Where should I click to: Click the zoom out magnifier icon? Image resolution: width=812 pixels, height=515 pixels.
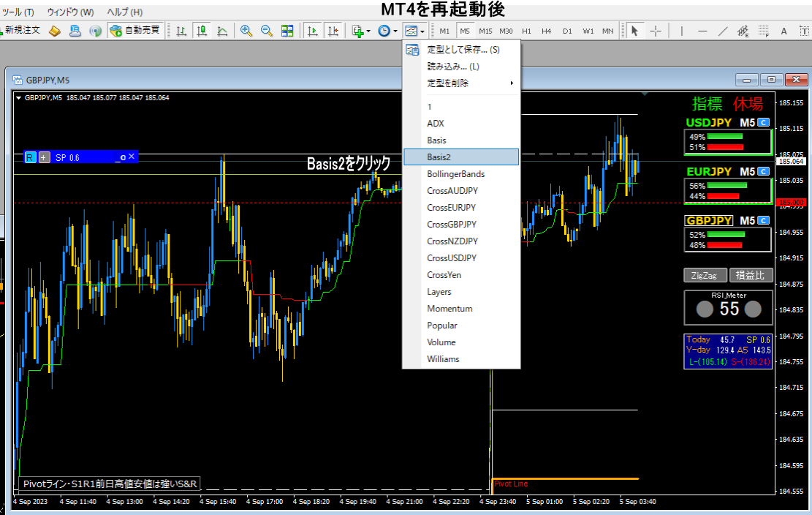[267, 31]
